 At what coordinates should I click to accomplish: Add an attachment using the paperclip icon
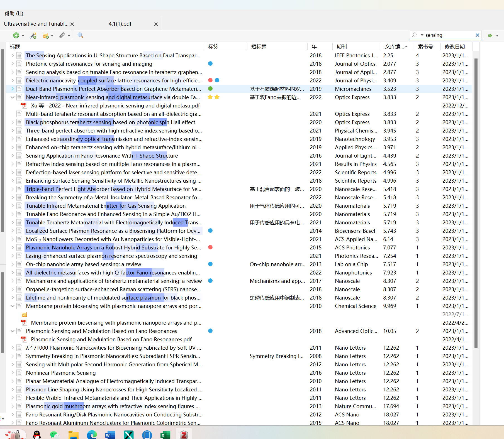tap(62, 35)
